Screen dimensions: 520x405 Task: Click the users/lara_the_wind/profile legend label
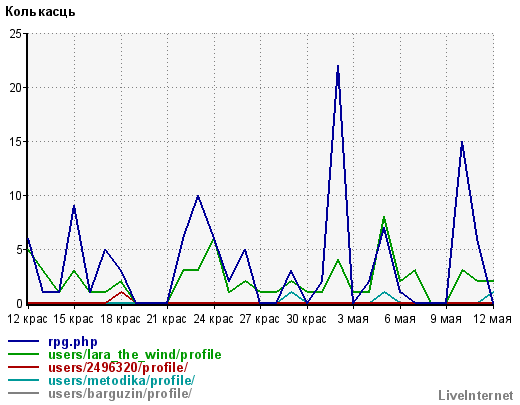(x=135, y=354)
